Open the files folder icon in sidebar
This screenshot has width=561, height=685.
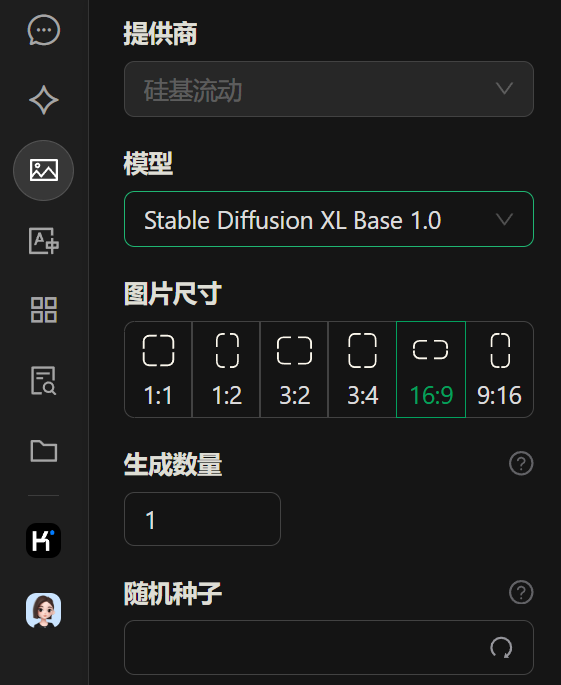[x=44, y=450]
